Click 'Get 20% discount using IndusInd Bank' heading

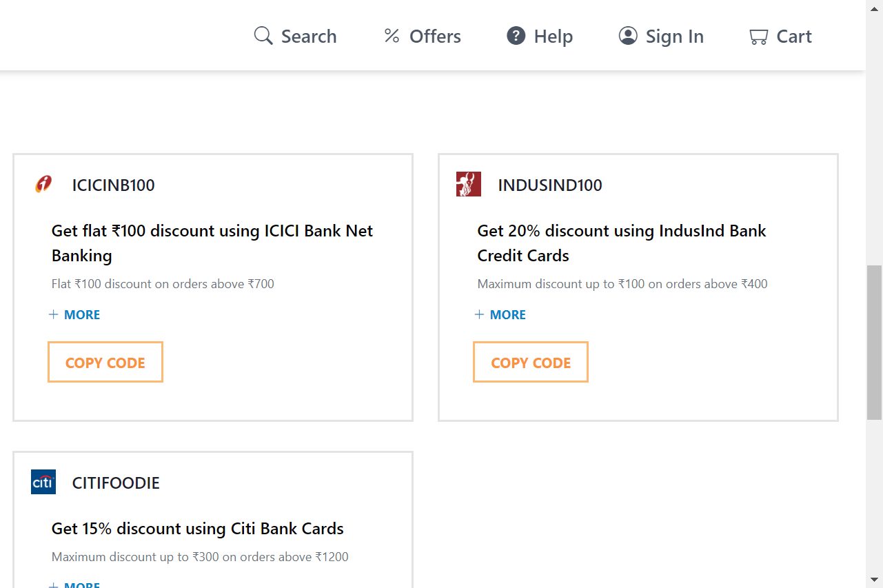click(x=622, y=243)
